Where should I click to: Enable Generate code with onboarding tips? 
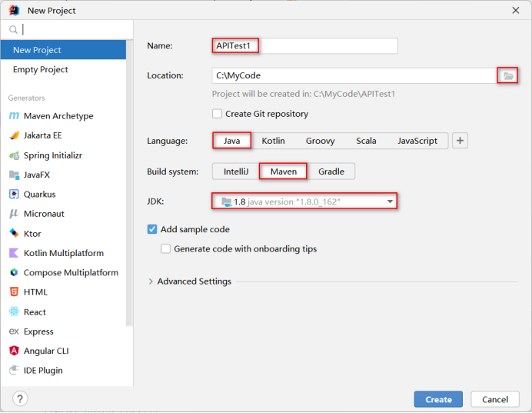[166, 249]
